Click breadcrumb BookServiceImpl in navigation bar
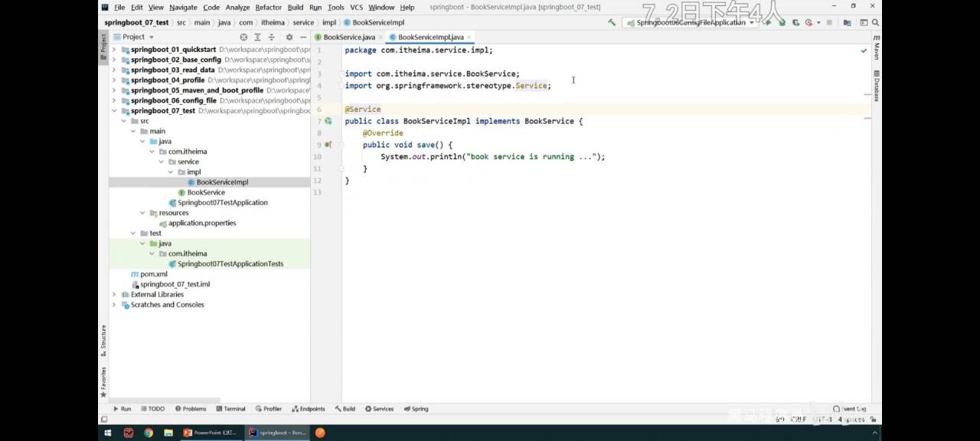 (x=374, y=22)
